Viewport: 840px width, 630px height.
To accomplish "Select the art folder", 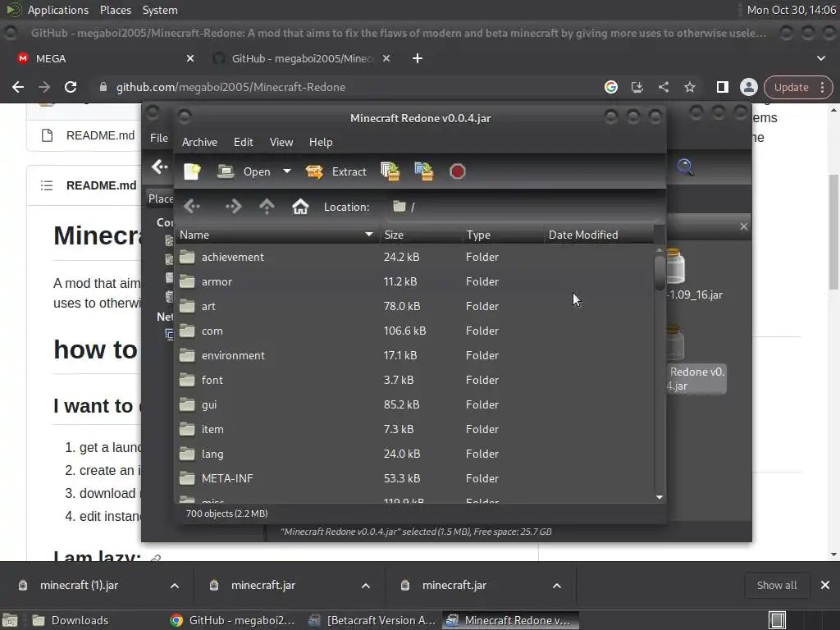I will point(414,307).
